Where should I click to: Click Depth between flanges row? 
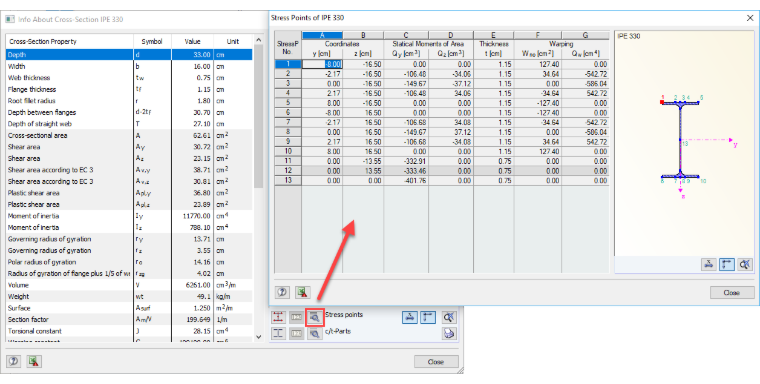(129, 112)
